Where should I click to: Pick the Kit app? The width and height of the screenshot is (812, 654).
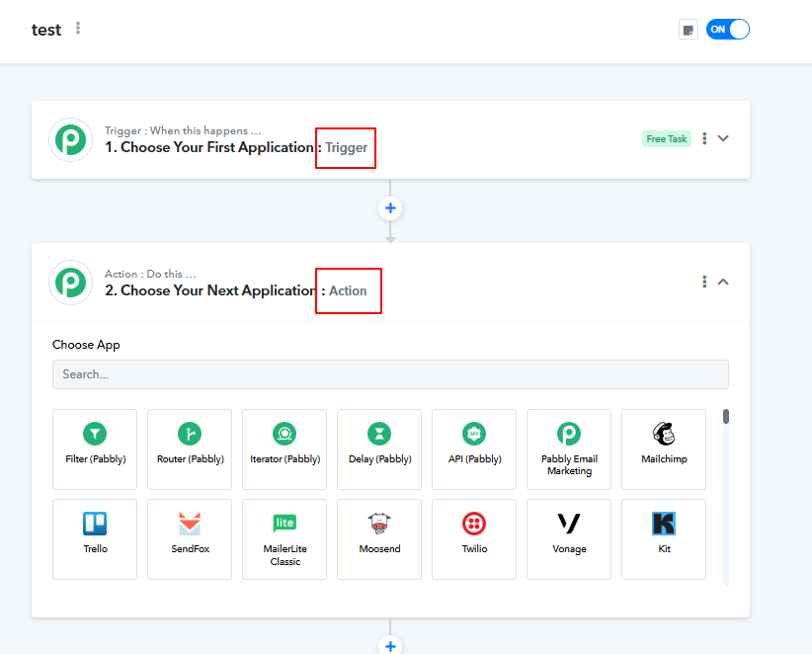664,539
